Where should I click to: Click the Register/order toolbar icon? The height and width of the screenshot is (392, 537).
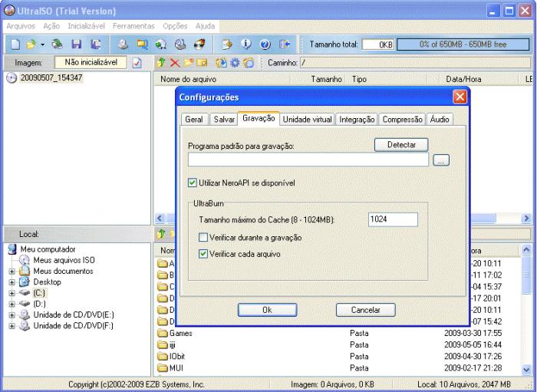[x=227, y=44]
